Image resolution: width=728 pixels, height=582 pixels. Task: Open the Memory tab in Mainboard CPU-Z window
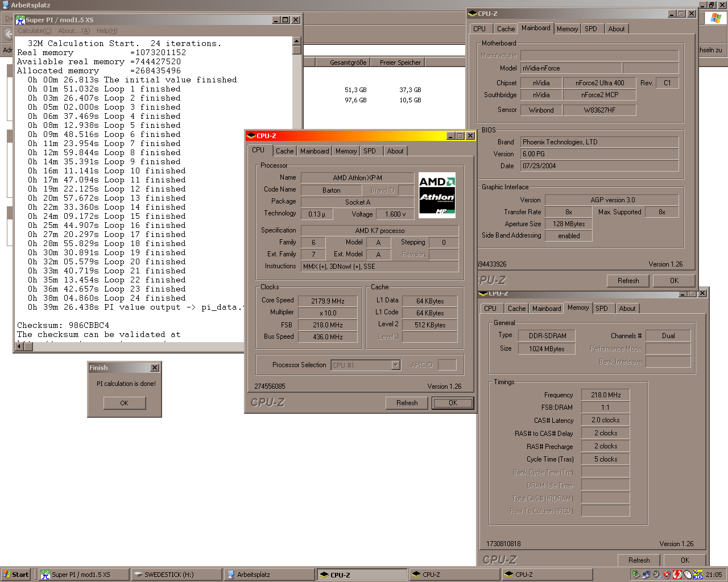point(567,29)
